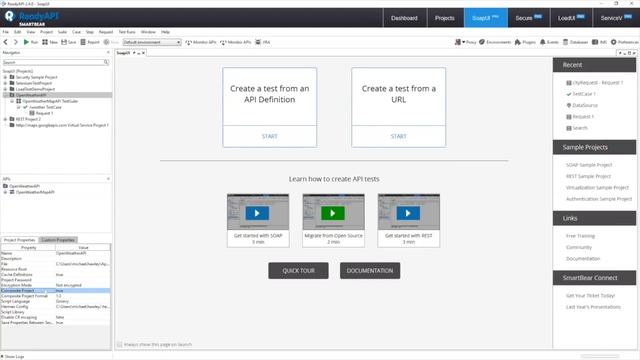This screenshot has height=360, width=640.
Task: Select the Project Properties tab
Action: click(19, 240)
